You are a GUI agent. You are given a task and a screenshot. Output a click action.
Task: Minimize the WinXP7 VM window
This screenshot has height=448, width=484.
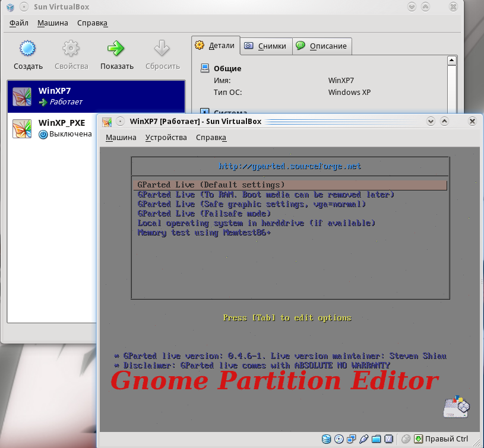click(431, 122)
